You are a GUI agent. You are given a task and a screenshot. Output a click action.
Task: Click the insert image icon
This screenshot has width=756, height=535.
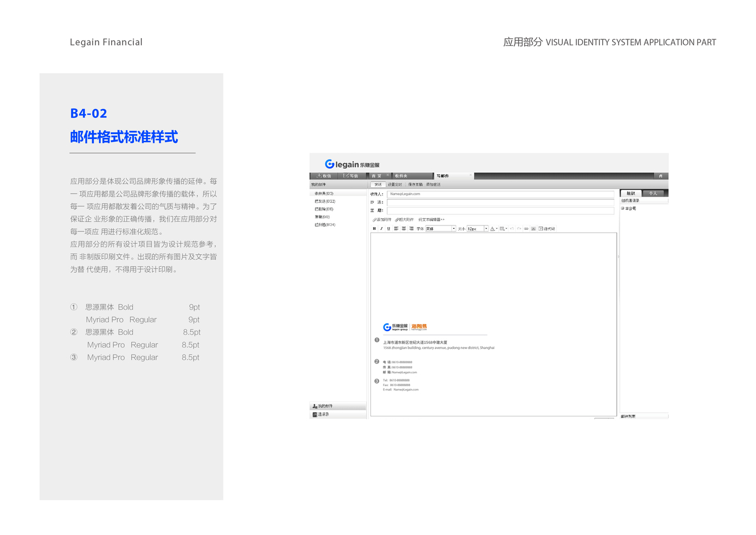point(534,229)
